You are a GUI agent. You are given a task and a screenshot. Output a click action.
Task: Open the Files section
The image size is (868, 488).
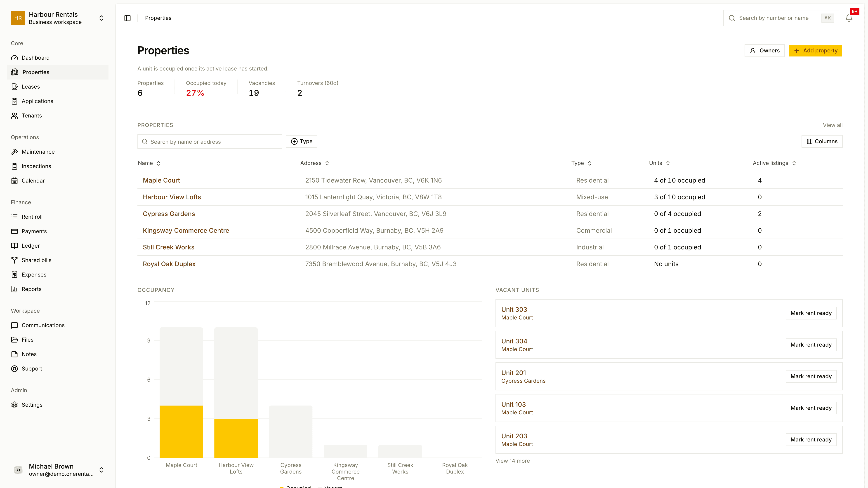[58, 340]
